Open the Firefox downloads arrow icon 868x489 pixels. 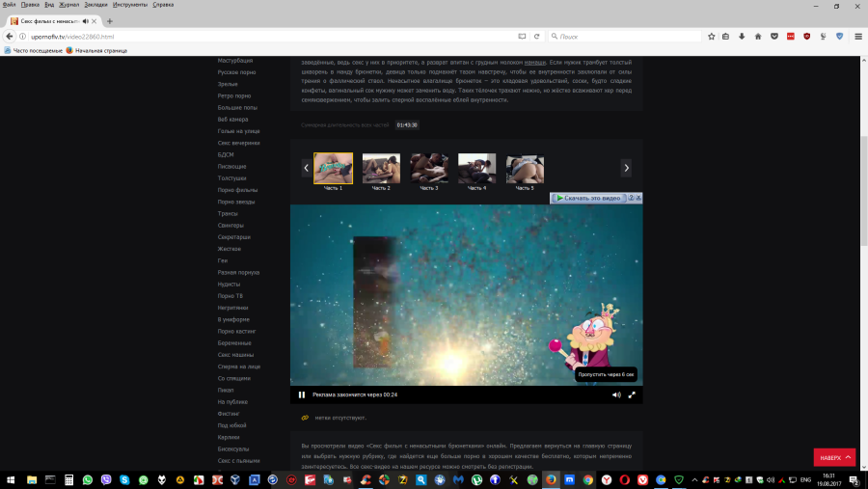[x=742, y=36]
